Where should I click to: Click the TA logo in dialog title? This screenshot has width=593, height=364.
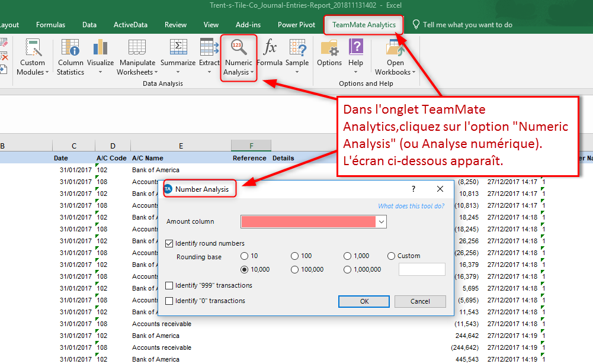[168, 189]
